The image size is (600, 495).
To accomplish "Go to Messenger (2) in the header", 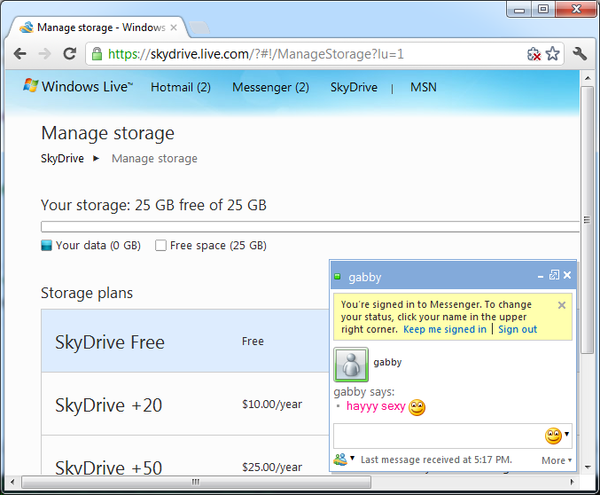I will tap(270, 87).
